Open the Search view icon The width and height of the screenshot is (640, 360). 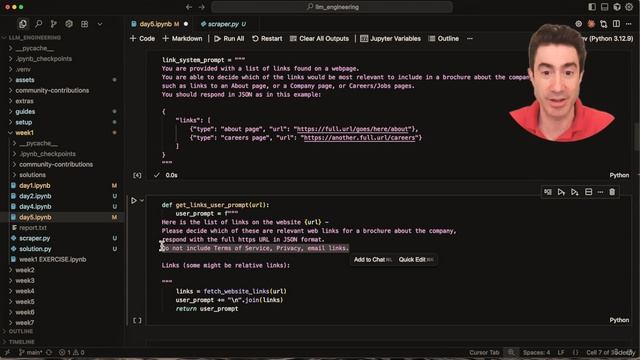point(38,24)
